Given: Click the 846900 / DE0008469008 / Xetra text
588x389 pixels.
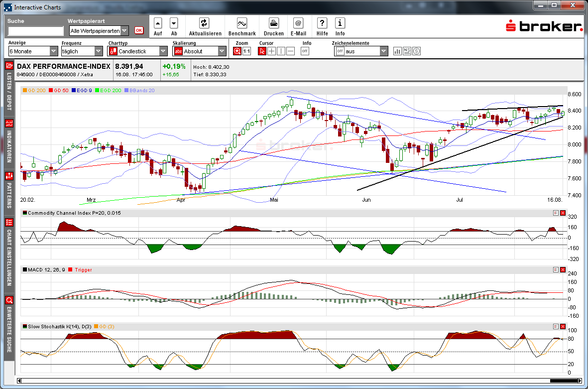Looking at the screenshot, I should (55, 75).
